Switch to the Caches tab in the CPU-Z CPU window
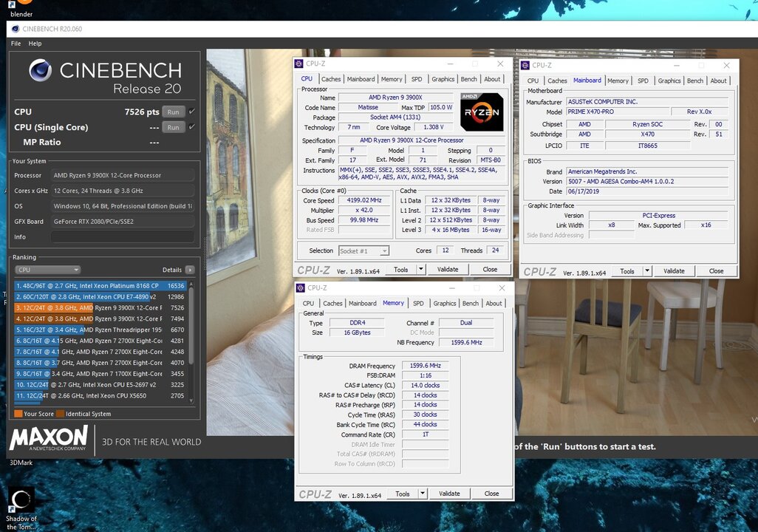Viewport: 758px width, 532px height. point(331,79)
